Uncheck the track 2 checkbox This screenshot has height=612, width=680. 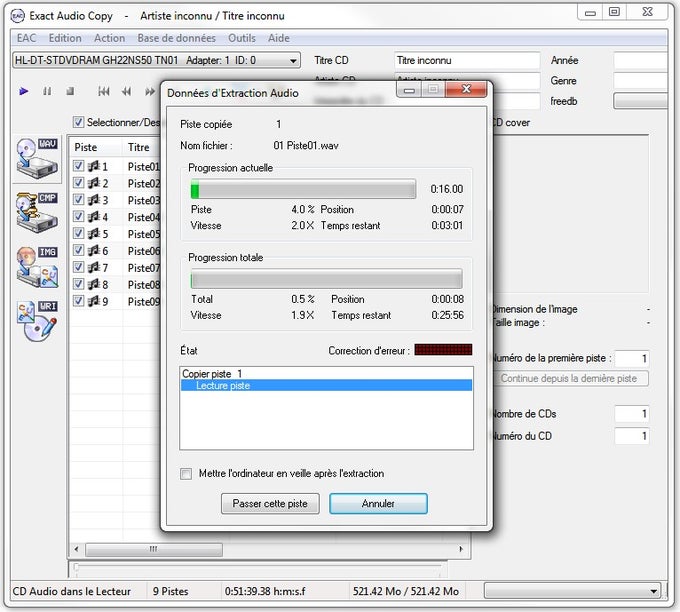point(78,183)
